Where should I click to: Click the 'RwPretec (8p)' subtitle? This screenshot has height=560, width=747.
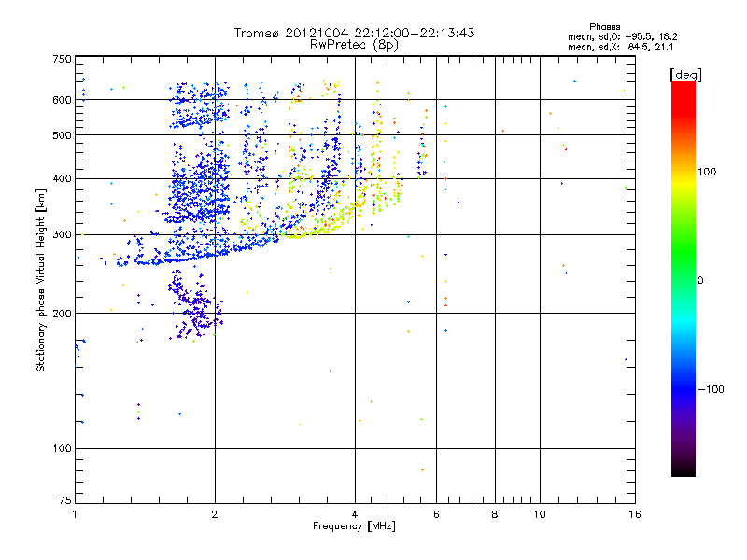(x=354, y=45)
